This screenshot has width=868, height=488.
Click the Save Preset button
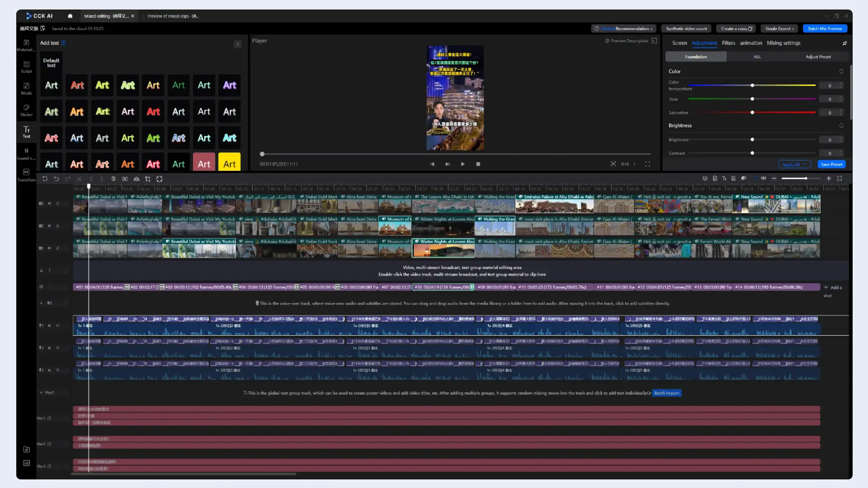[x=831, y=164]
